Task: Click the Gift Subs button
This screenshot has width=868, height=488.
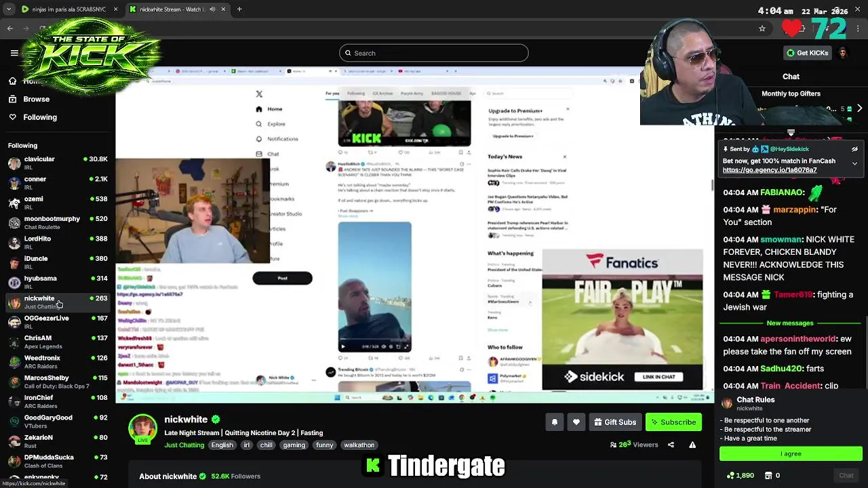Action: (615, 422)
